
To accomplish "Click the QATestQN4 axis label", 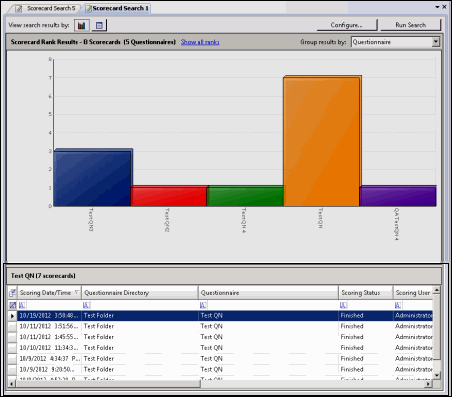I will tap(396, 224).
